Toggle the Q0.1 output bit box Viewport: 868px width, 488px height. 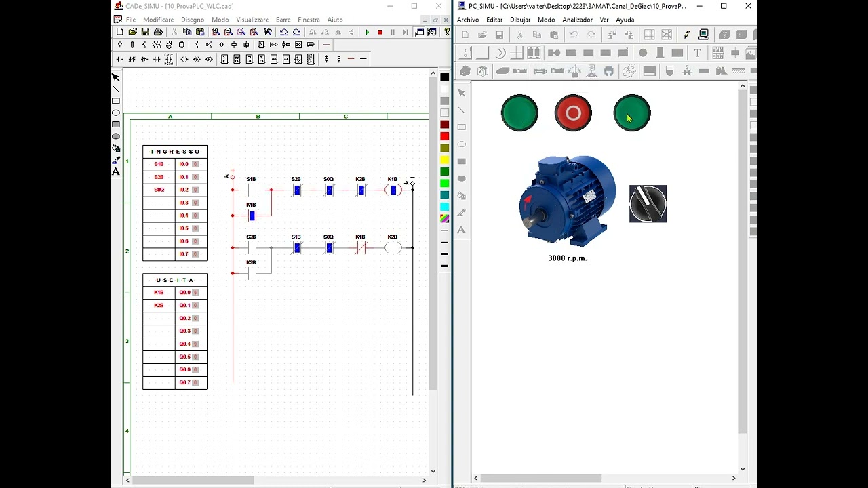tap(195, 306)
